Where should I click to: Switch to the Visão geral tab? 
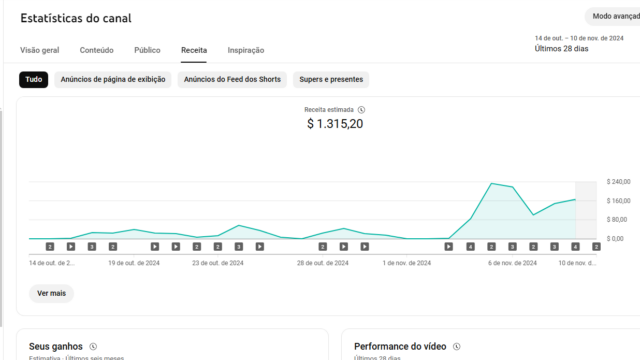pos(40,50)
